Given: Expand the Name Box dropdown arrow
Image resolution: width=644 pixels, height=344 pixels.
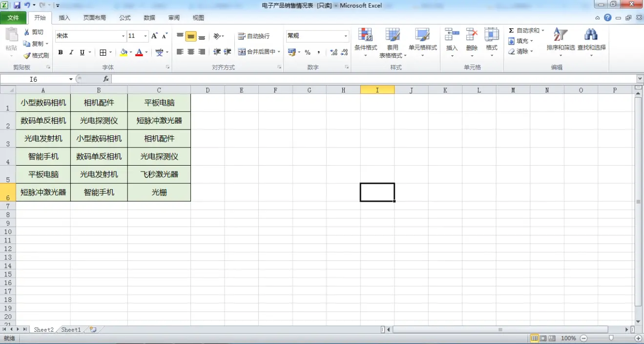Looking at the screenshot, I should [x=71, y=79].
